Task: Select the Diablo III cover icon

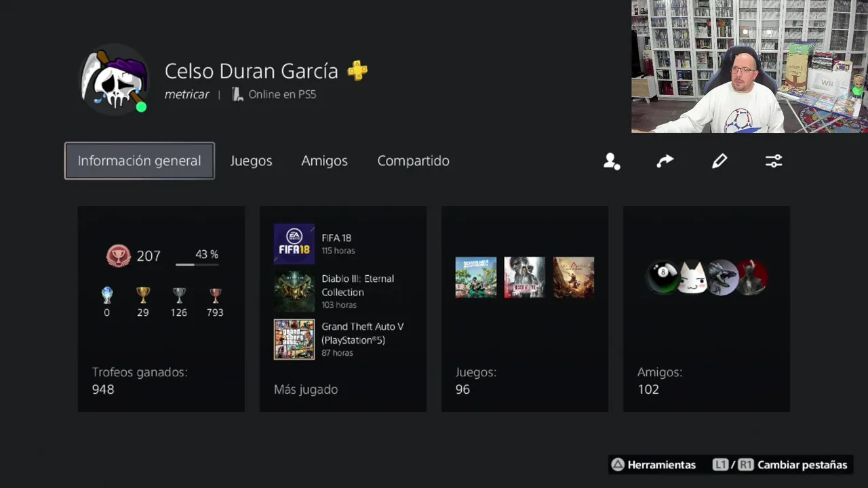Action: (x=294, y=291)
